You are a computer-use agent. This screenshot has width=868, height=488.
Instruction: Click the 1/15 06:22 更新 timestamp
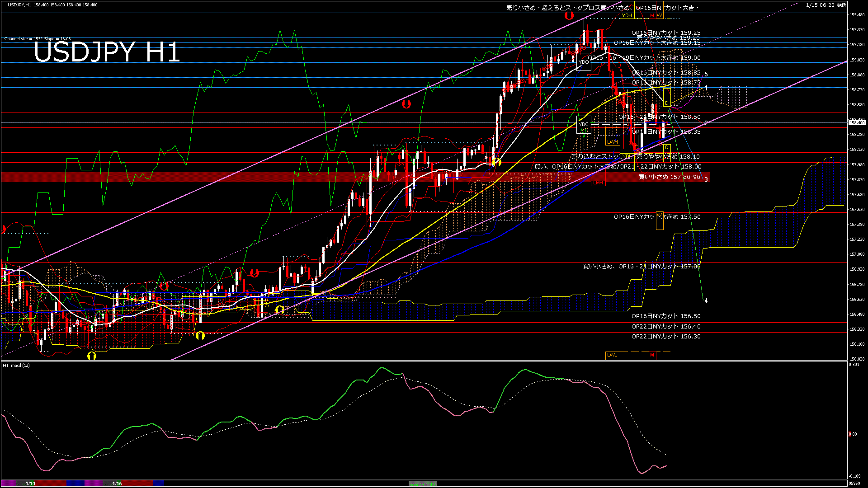click(x=826, y=5)
